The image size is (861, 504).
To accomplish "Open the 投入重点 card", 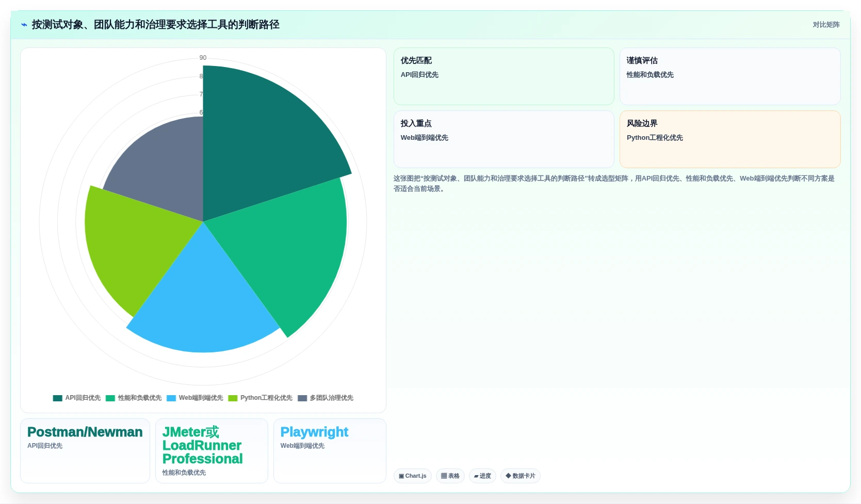I will click(x=503, y=139).
